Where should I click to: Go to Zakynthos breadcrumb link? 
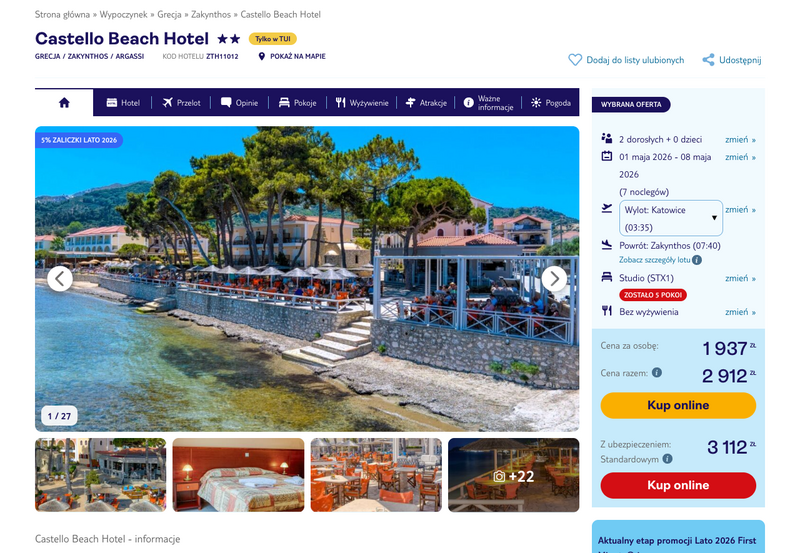211,14
